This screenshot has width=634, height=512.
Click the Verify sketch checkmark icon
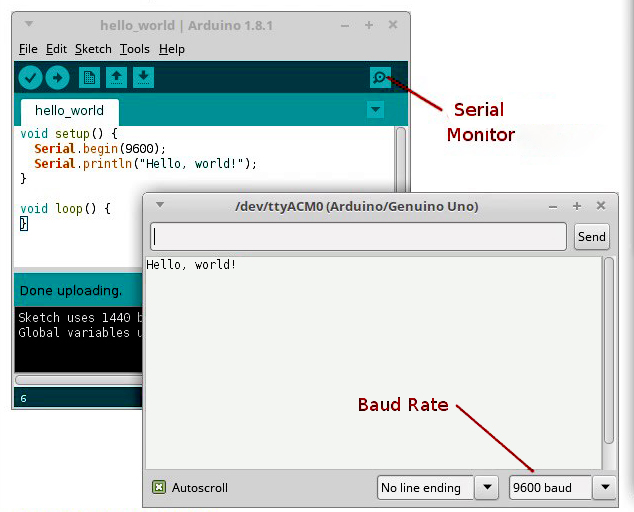click(30, 77)
